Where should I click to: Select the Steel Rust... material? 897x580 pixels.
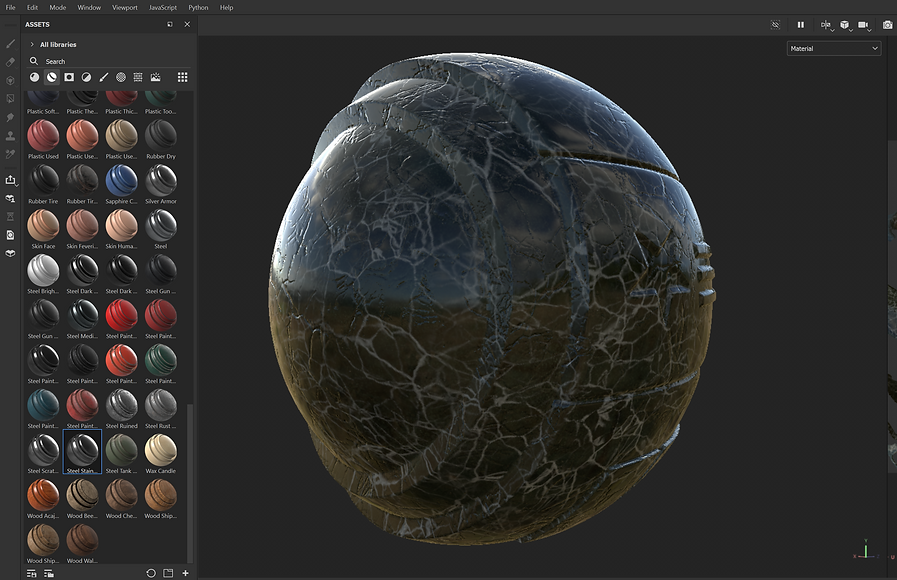coord(161,409)
